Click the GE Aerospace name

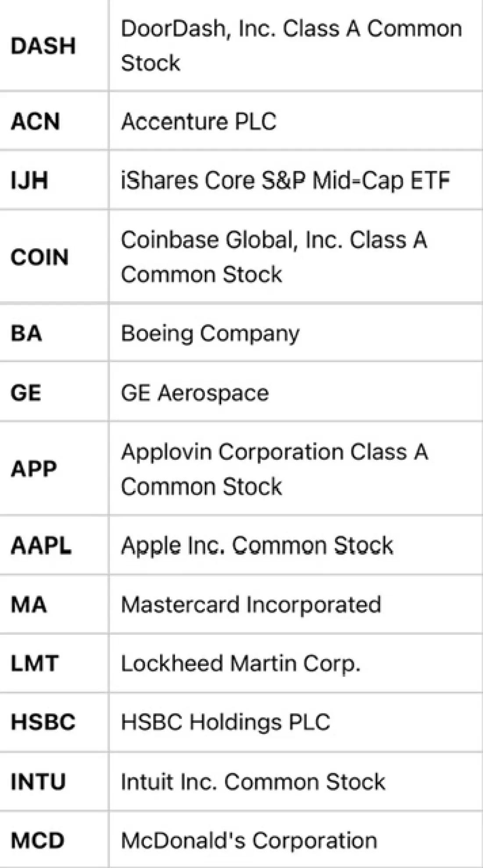(195, 393)
